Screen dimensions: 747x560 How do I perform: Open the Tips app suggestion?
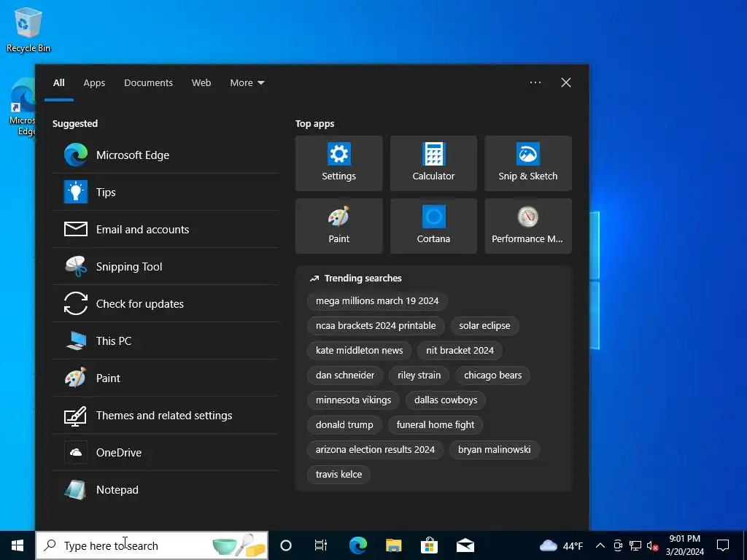[165, 192]
